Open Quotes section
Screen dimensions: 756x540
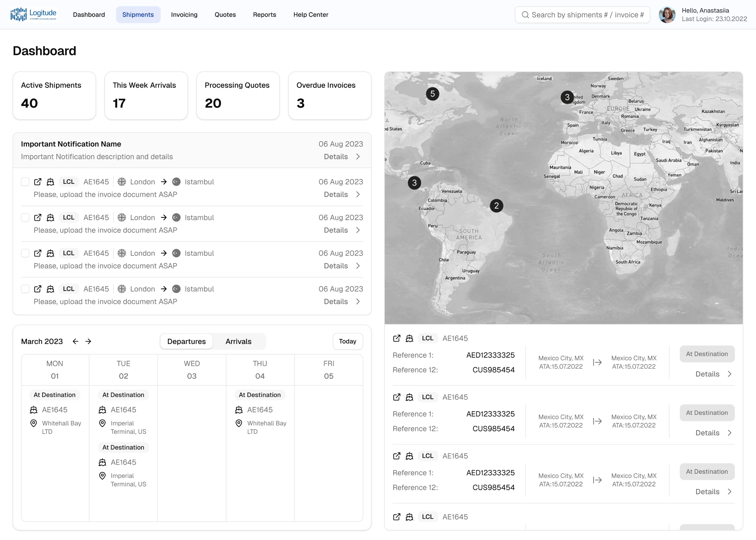225,15
